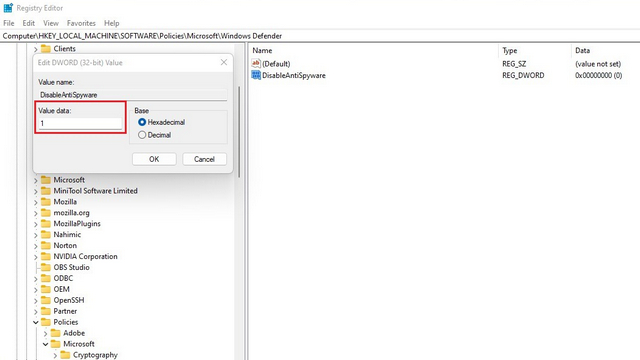Expand the Mozilla key
The image size is (640, 360).
36,202
